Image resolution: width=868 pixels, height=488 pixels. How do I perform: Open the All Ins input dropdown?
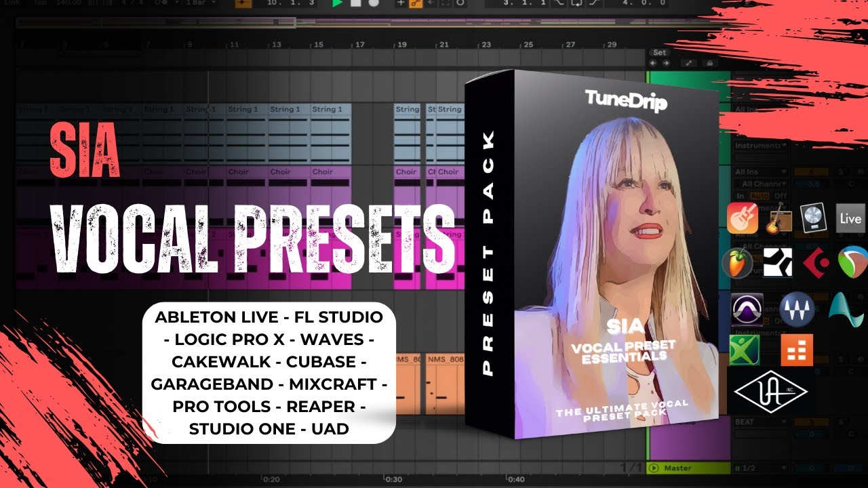(x=761, y=173)
